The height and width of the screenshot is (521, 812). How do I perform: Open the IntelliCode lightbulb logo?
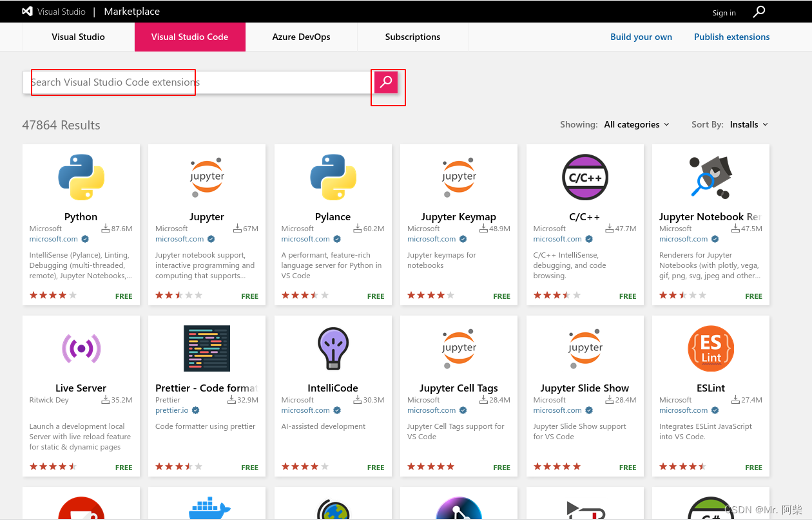(x=333, y=348)
